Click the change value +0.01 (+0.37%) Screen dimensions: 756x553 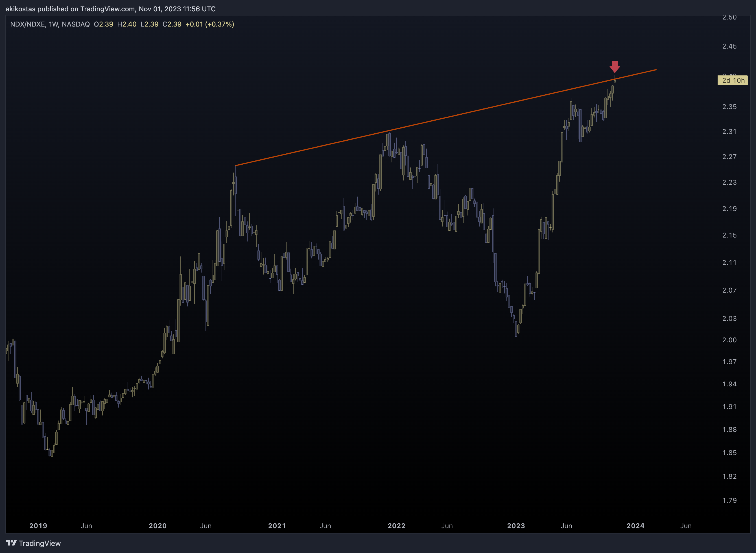(210, 24)
